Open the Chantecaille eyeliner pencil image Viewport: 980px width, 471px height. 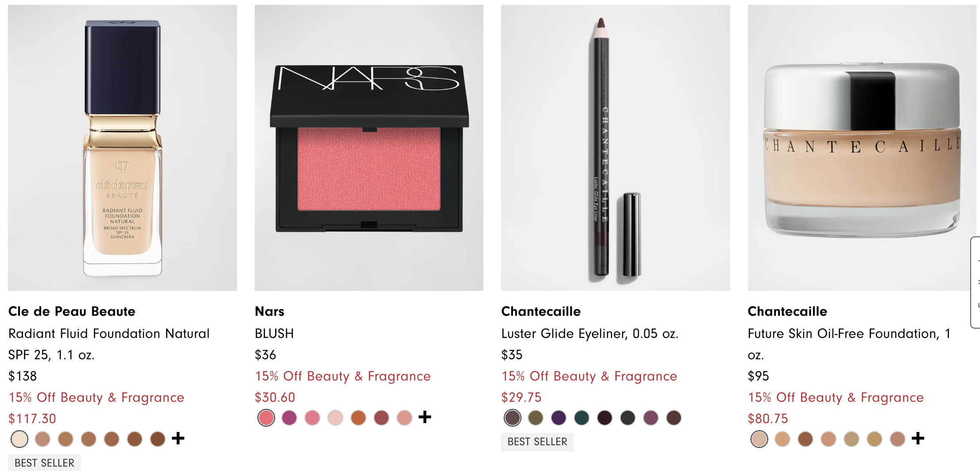(615, 148)
